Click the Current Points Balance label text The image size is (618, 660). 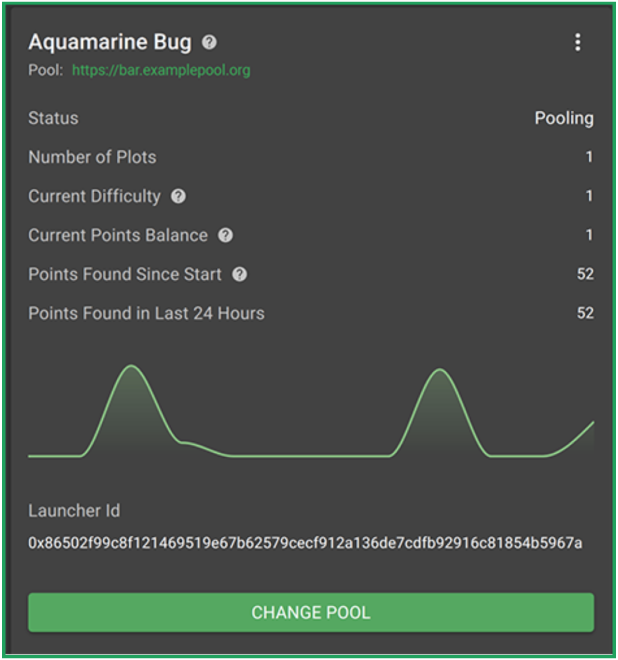point(118,235)
